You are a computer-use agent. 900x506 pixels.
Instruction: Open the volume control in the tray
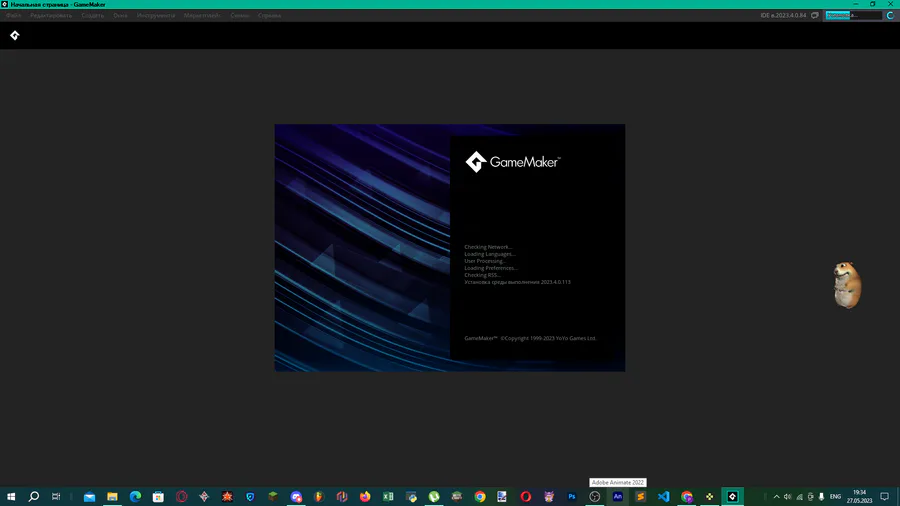[788, 496]
